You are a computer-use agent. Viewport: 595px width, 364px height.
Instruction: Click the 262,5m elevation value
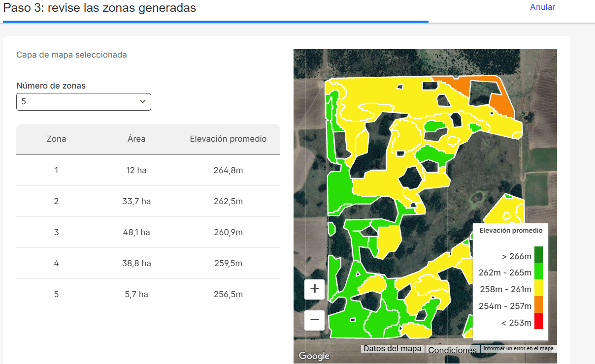229,202
